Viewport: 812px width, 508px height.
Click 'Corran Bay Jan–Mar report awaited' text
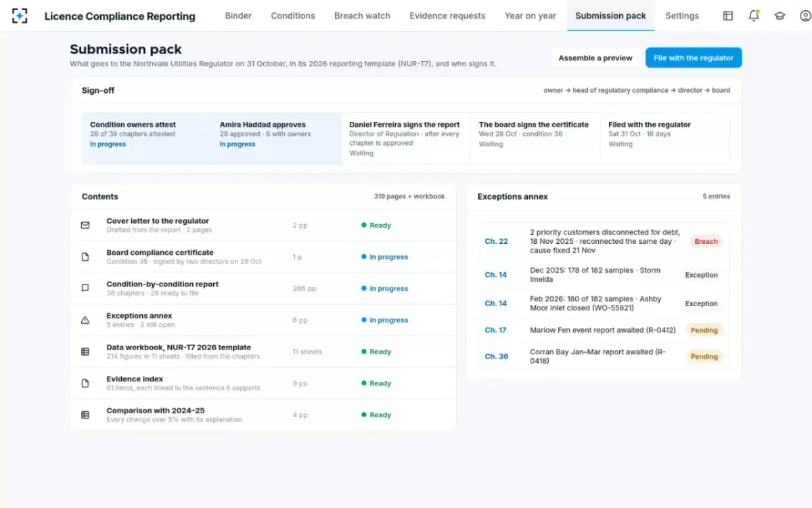click(x=598, y=356)
